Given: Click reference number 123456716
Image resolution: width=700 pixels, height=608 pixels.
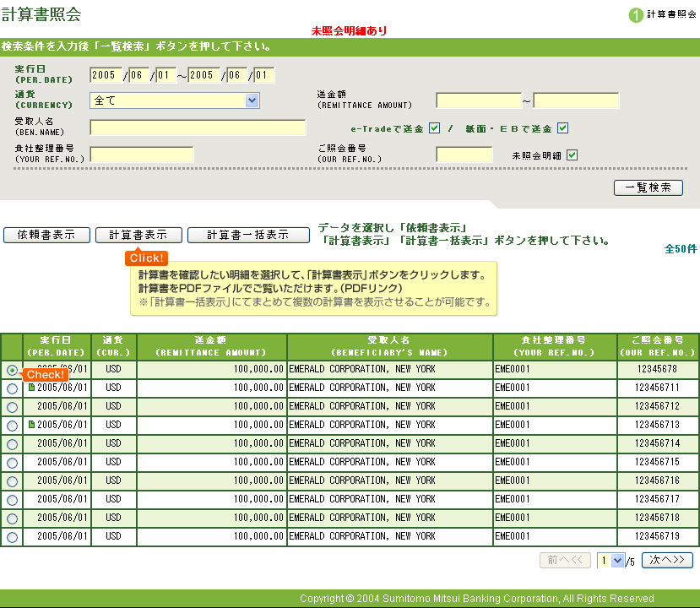Looking at the screenshot, I should click(x=657, y=480).
